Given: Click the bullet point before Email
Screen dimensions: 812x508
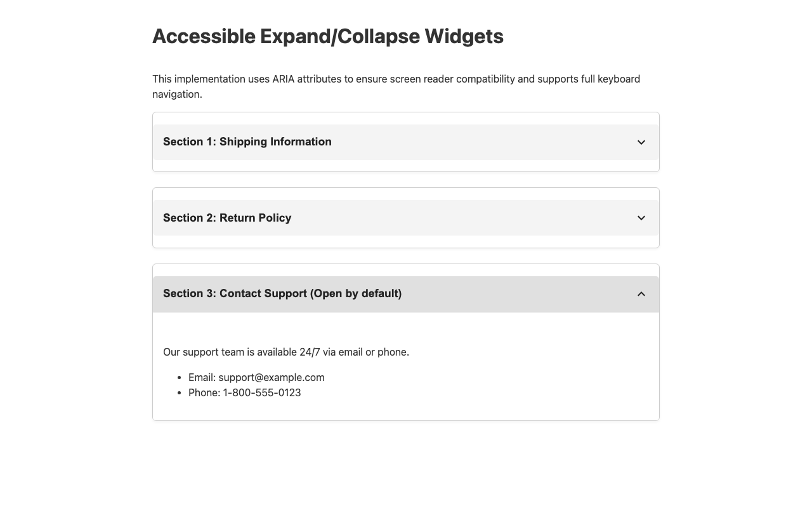Looking at the screenshot, I should [x=181, y=378].
